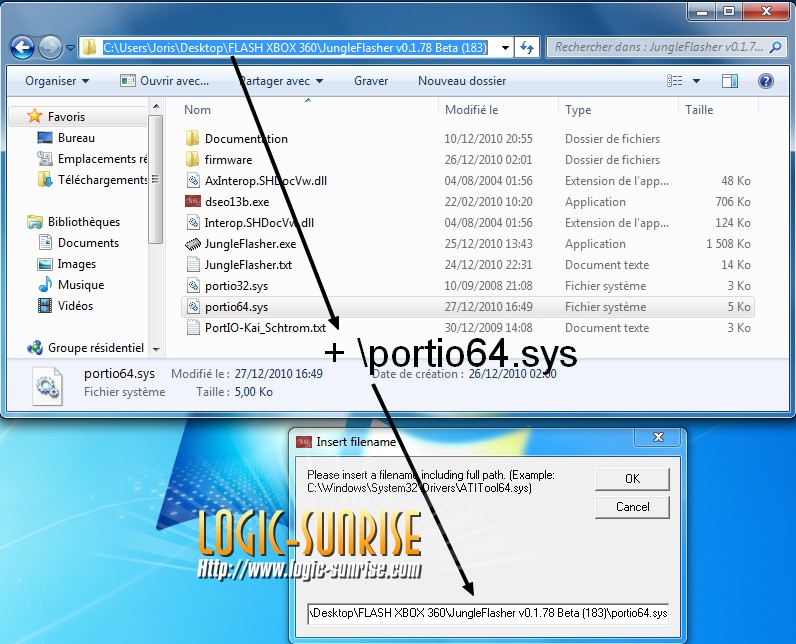Image resolution: width=796 pixels, height=644 pixels.
Task: Click Nouveau dossier button
Action: click(462, 81)
